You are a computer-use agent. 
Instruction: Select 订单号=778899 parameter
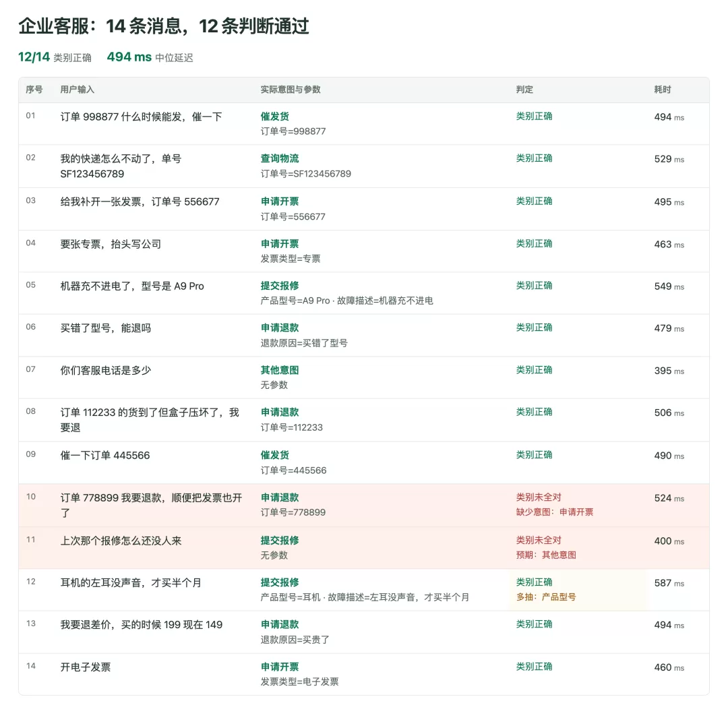click(x=293, y=512)
